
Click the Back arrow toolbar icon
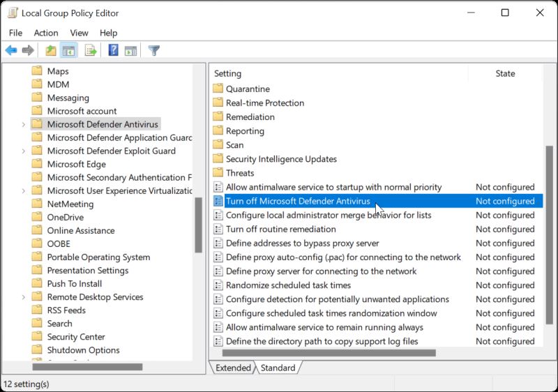tap(11, 50)
